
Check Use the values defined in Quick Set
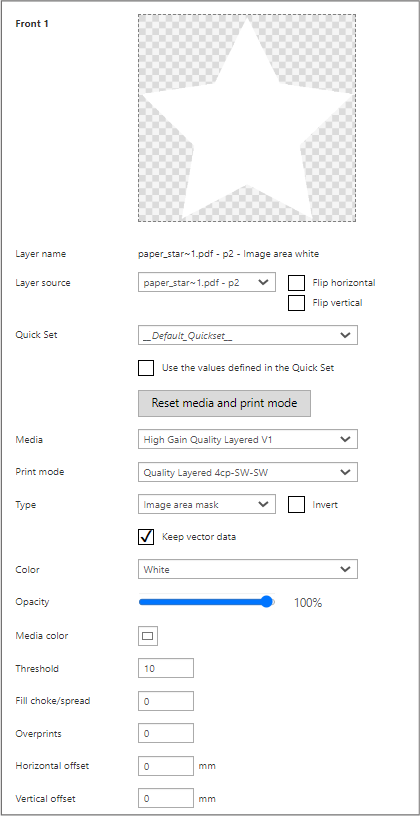coord(146,367)
